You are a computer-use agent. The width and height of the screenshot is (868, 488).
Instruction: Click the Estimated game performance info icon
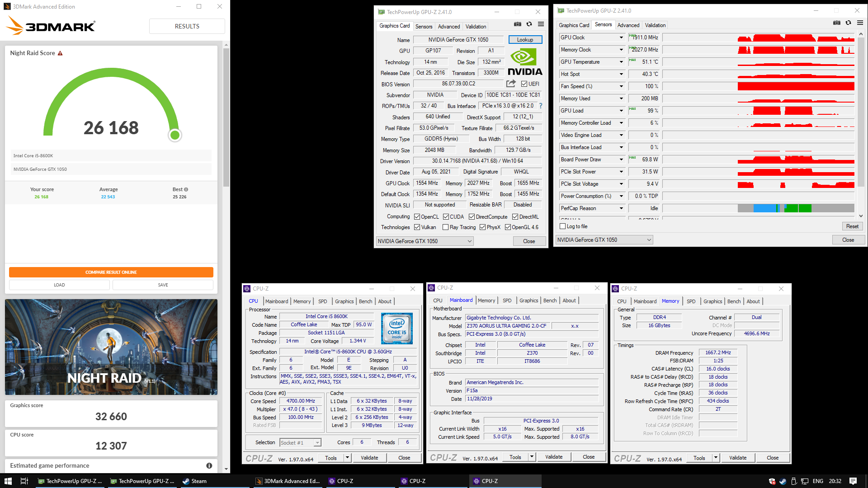[209, 465]
